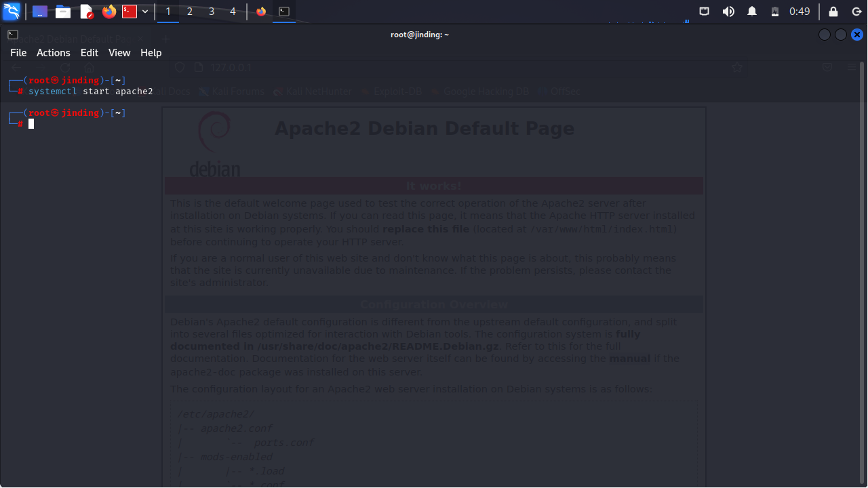Click the 'Configuration Overview' heading
Screen dimensions: 868x488
(434, 304)
